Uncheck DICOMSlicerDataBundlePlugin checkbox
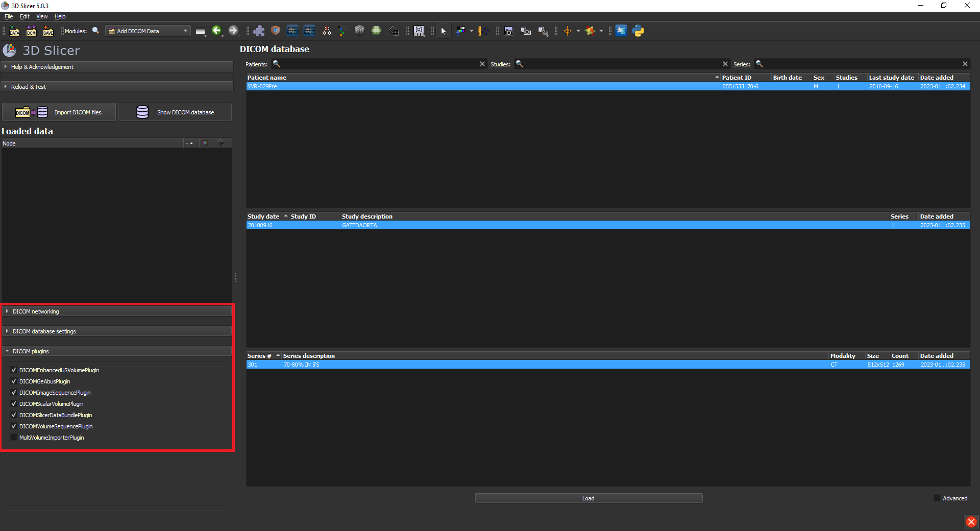 [x=14, y=415]
